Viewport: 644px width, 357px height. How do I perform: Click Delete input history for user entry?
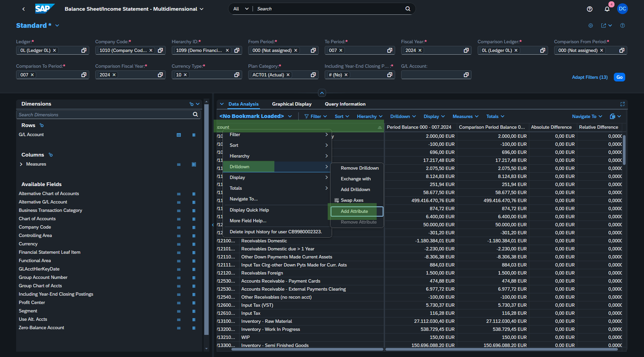[x=277, y=232]
